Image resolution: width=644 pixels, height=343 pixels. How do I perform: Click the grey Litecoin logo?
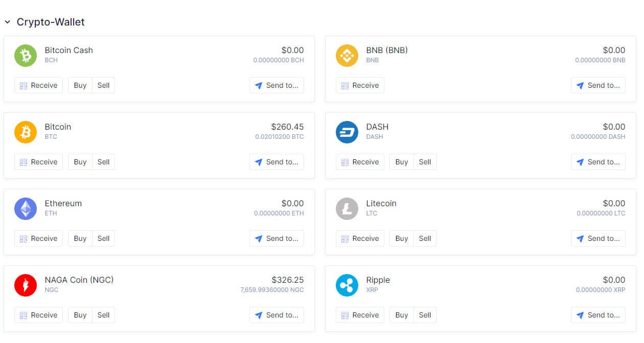(x=347, y=209)
